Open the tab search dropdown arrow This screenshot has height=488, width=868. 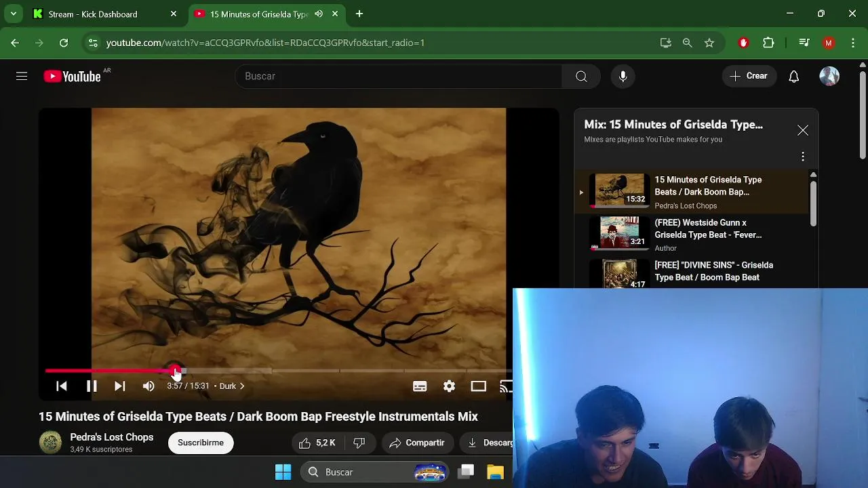coord(13,14)
